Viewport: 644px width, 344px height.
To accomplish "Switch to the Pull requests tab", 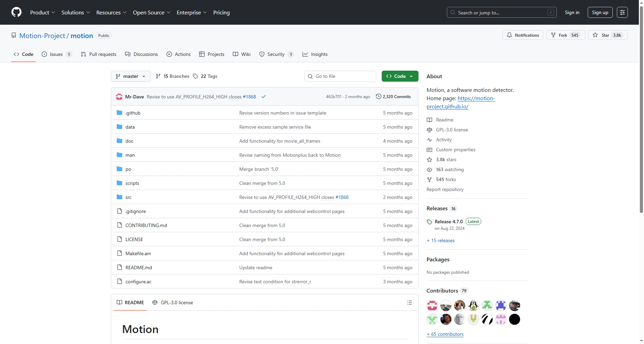I will coord(99,54).
